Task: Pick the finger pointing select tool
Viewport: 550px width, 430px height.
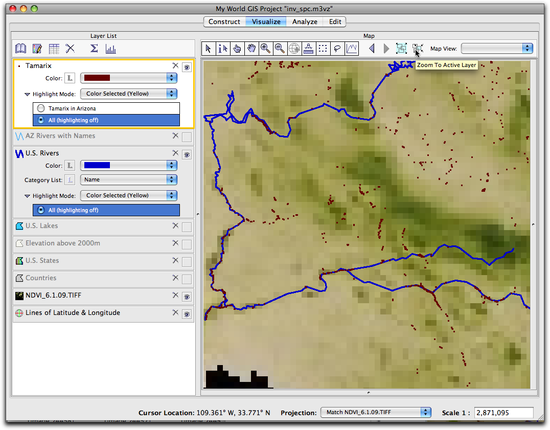Action: [x=237, y=48]
